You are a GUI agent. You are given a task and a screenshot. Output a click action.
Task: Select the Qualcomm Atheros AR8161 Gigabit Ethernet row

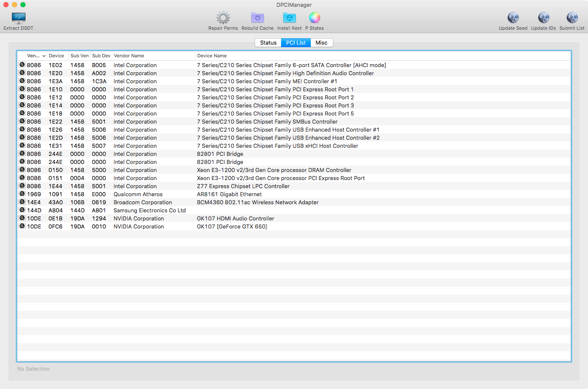tap(230, 194)
